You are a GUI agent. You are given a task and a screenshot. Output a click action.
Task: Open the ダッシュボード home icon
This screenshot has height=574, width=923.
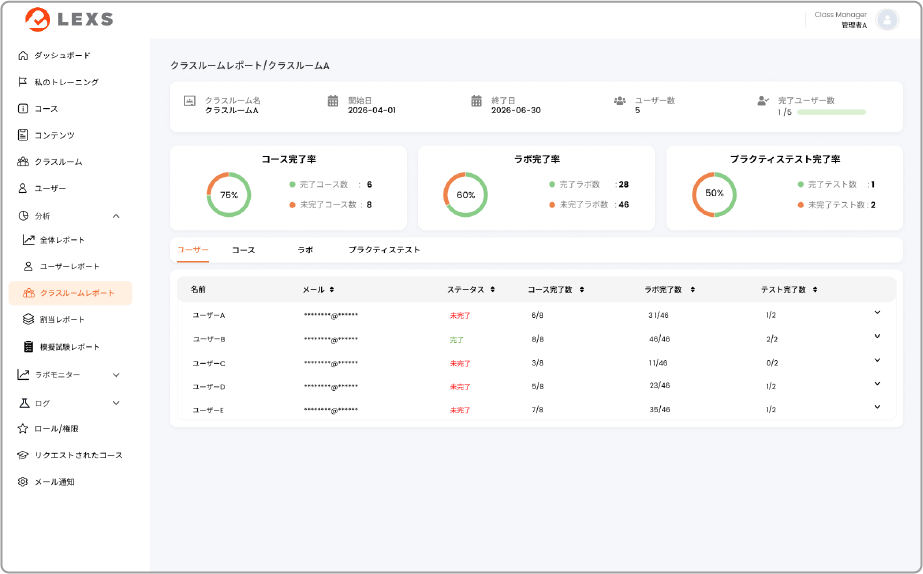click(x=23, y=55)
